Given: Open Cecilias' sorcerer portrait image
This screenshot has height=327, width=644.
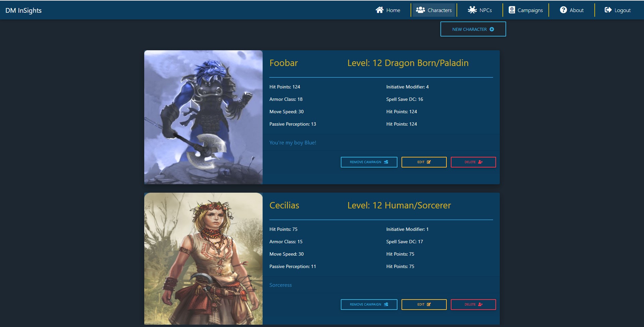Looking at the screenshot, I should [x=203, y=259].
